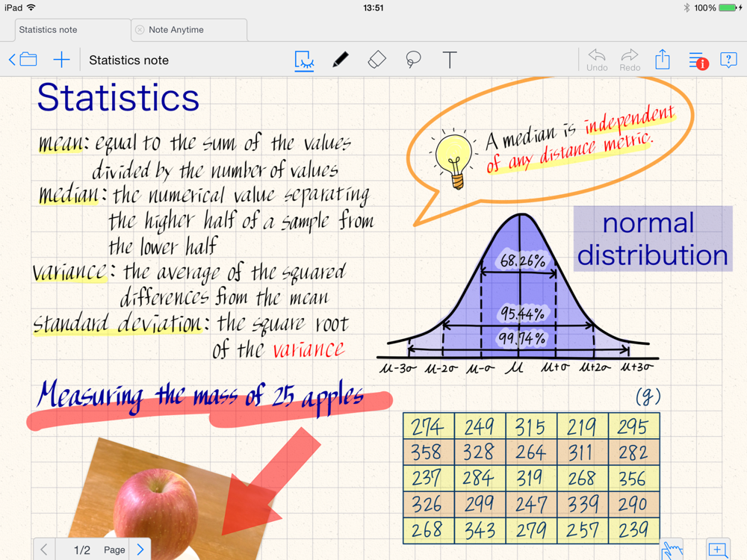Screen dimensions: 747x560
Task: Tap table cell with value 339
Action: coord(582,504)
